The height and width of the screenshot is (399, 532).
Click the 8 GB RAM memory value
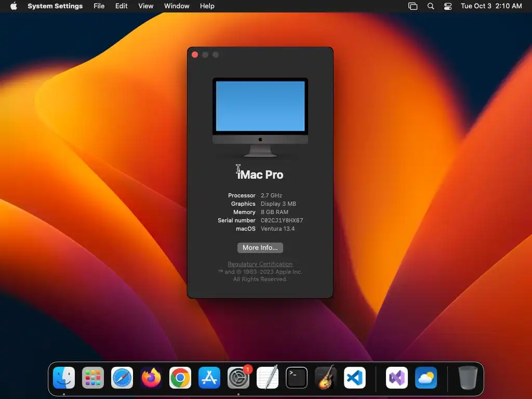274,212
